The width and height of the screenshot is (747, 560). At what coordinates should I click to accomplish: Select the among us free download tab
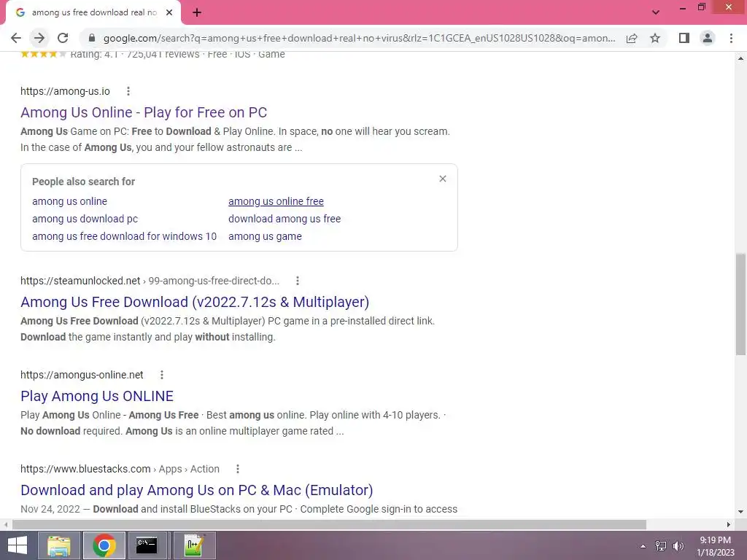coord(93,12)
